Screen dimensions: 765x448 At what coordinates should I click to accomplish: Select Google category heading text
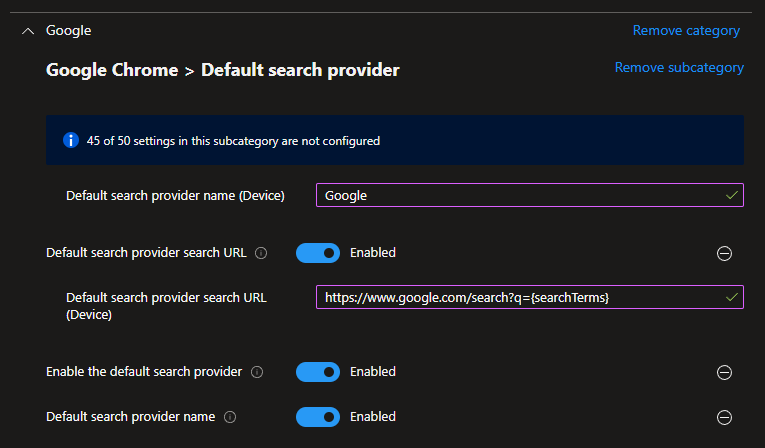coord(68,30)
